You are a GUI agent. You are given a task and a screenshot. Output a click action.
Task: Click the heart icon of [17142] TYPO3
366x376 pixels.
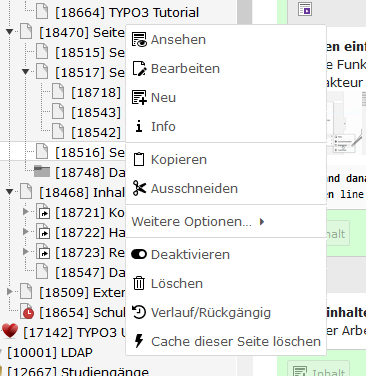coord(10,332)
